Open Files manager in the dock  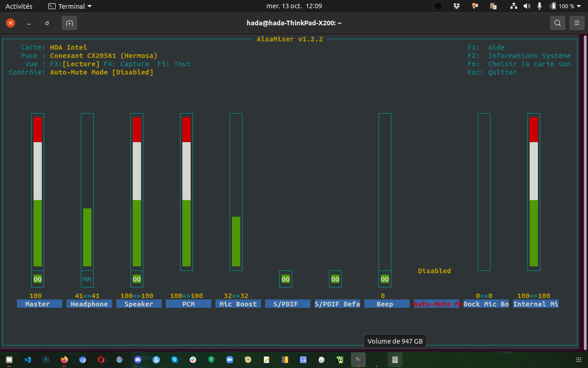coord(9,360)
